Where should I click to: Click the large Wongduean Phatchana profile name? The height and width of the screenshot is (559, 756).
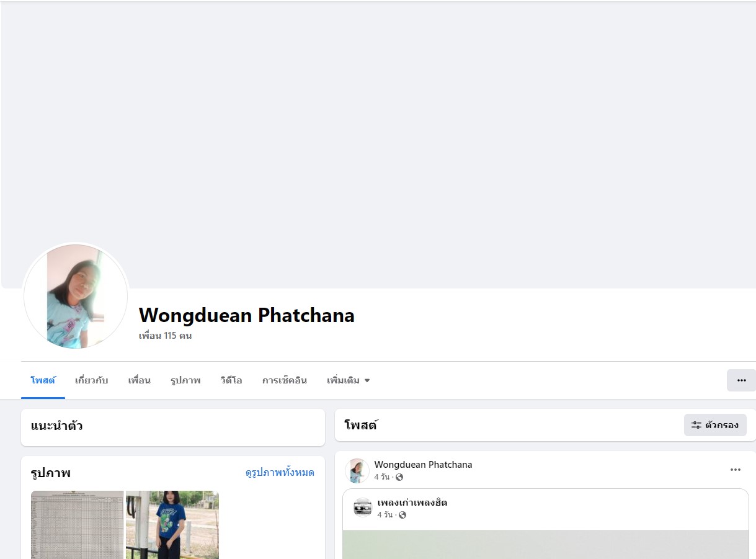coord(247,315)
